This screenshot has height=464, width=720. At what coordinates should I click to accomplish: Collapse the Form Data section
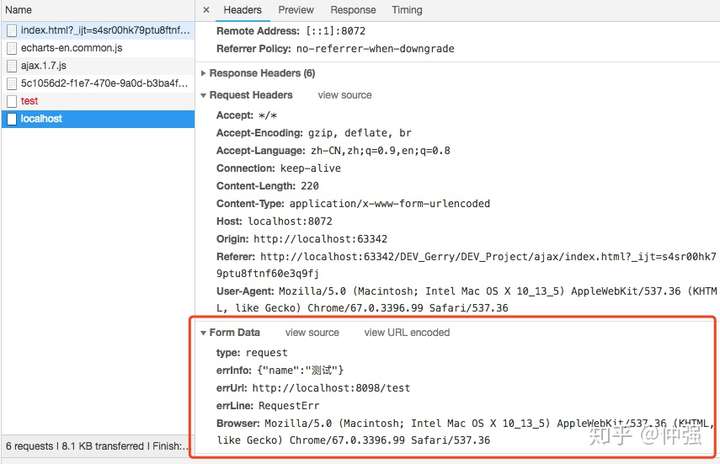(x=203, y=333)
